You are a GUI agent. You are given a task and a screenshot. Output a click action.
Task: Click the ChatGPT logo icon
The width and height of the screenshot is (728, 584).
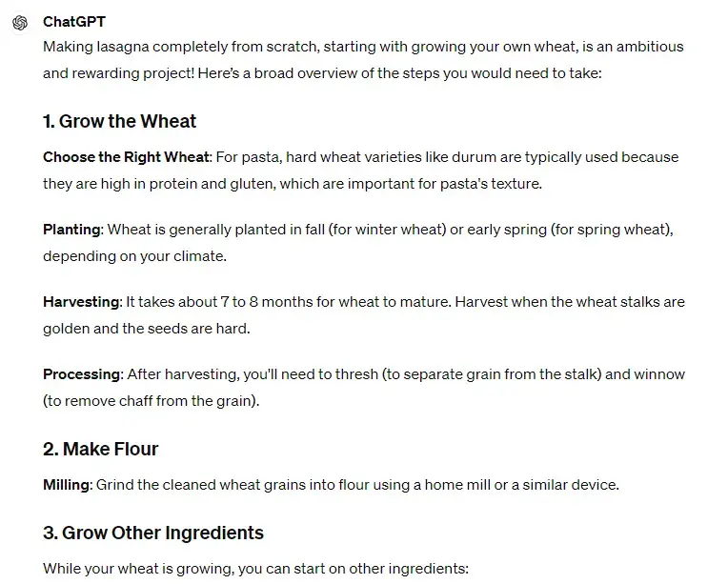20,23
